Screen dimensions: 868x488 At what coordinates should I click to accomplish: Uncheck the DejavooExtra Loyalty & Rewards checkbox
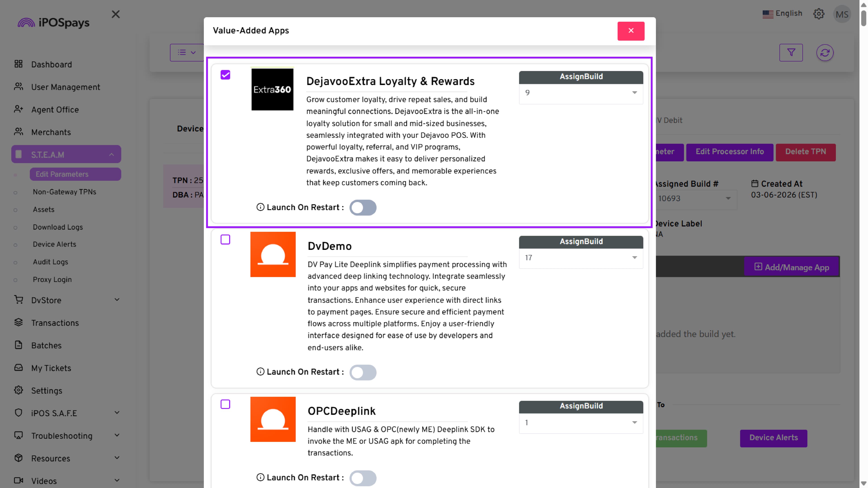point(225,75)
